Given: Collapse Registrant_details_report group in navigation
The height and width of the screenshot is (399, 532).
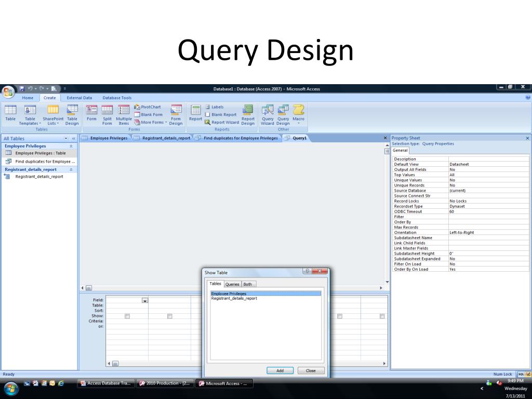Looking at the screenshot, I should (71, 169).
